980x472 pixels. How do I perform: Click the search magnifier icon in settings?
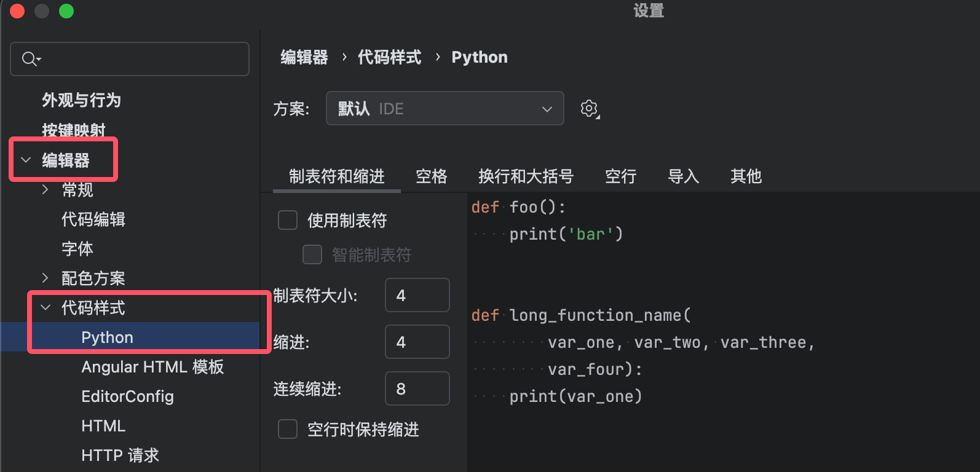coord(30,59)
